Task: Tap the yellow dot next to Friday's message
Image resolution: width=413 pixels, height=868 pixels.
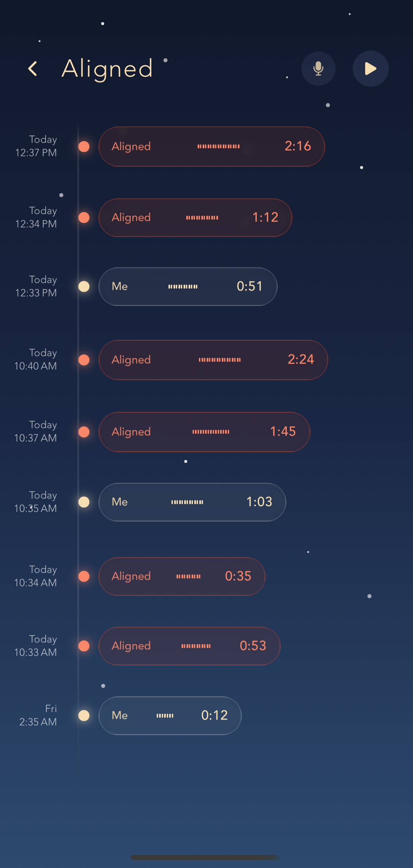Action: pos(84,715)
